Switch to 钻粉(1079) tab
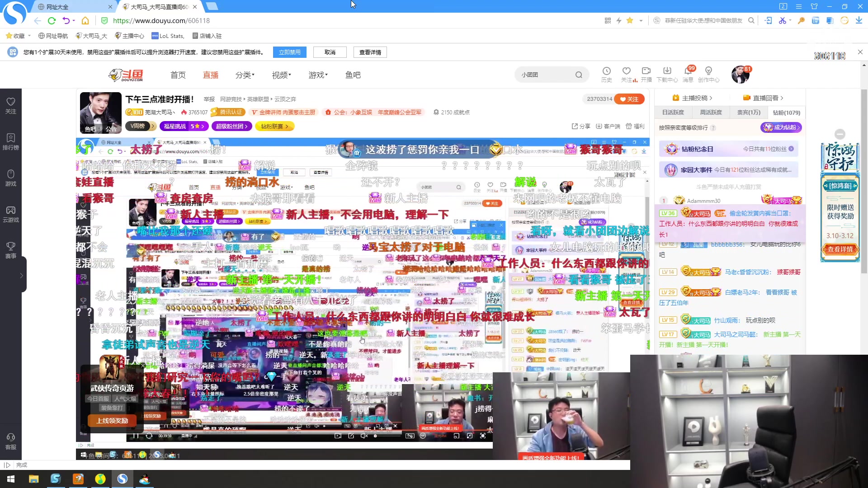Image resolution: width=868 pixels, height=488 pixels. click(x=786, y=113)
